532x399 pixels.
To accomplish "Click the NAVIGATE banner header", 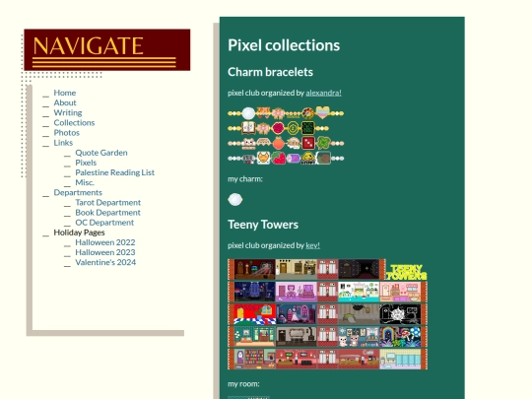I will tap(106, 50).
